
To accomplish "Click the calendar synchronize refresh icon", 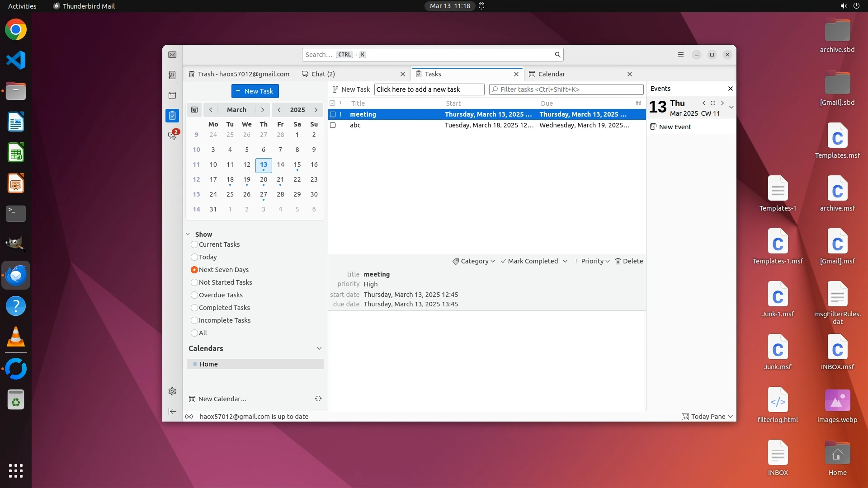I will tap(318, 399).
